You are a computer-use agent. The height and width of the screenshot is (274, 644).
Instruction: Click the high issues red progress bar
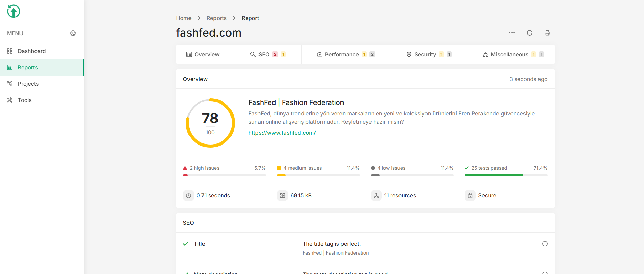coord(224,175)
